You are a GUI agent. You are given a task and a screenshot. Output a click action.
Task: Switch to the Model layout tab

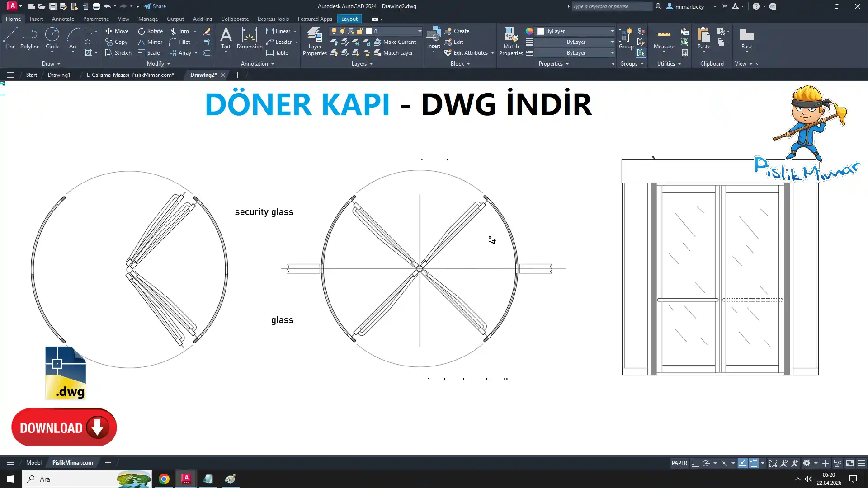pyautogui.click(x=34, y=462)
